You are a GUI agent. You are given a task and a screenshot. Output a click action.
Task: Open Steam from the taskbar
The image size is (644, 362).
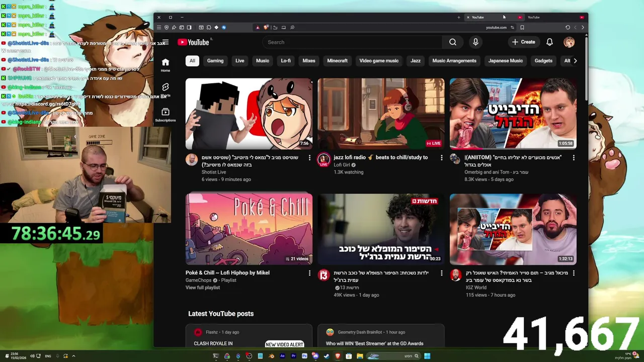pyautogui.click(x=327, y=356)
